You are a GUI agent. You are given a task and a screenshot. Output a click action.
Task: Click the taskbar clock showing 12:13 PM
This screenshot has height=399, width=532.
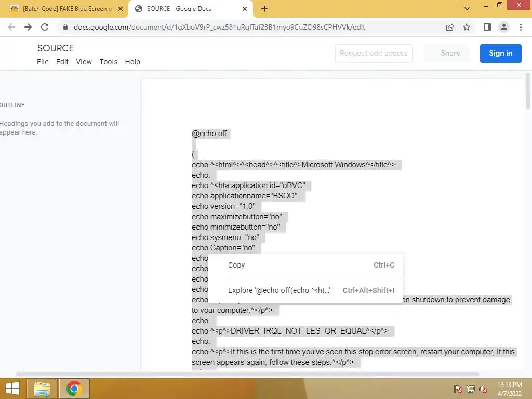[x=509, y=389]
